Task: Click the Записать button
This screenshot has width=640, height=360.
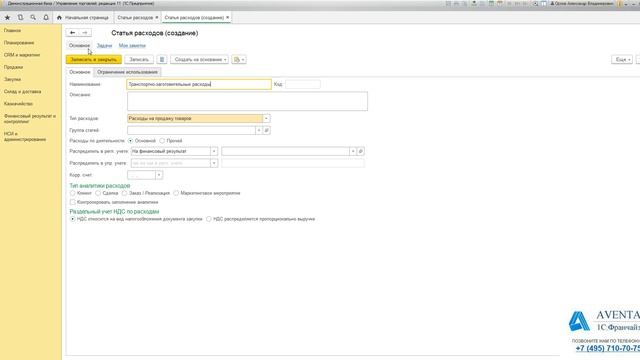Action: click(x=139, y=60)
